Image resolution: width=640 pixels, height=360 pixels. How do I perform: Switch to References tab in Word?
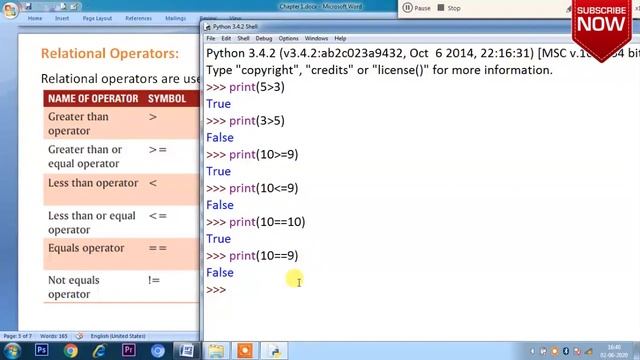point(138,18)
